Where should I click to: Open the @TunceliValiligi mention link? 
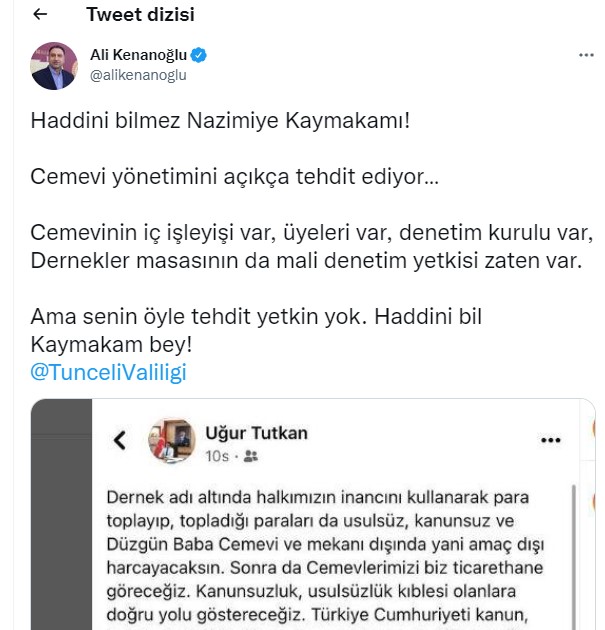[108, 372]
